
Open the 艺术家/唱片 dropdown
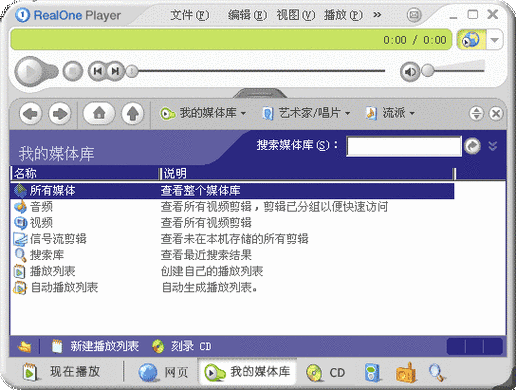point(306,113)
